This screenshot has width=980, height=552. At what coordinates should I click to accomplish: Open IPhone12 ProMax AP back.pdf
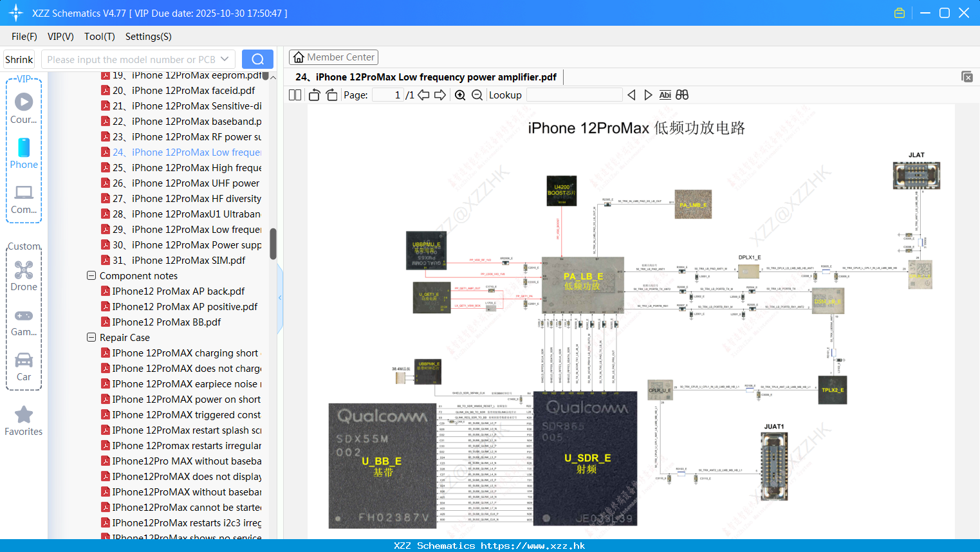178,291
